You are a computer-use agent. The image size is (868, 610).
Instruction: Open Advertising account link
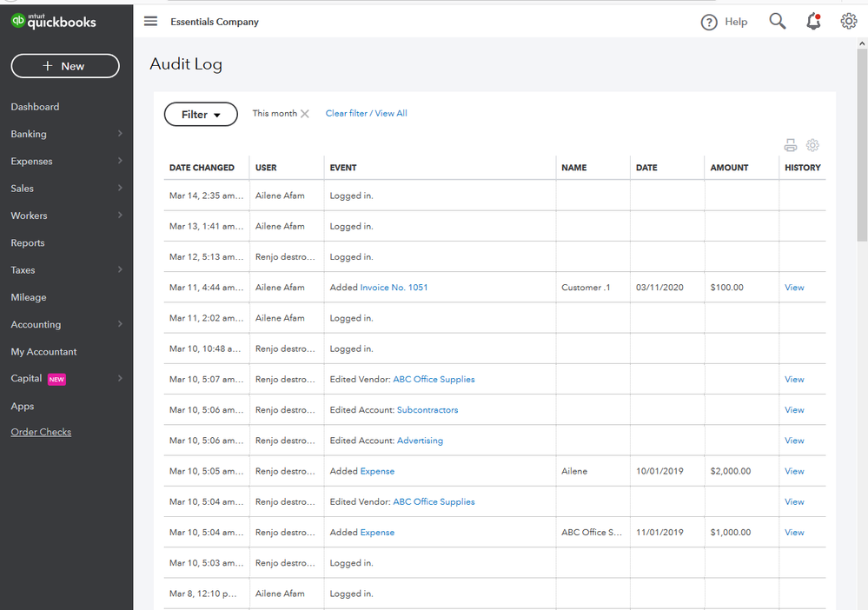coord(420,441)
